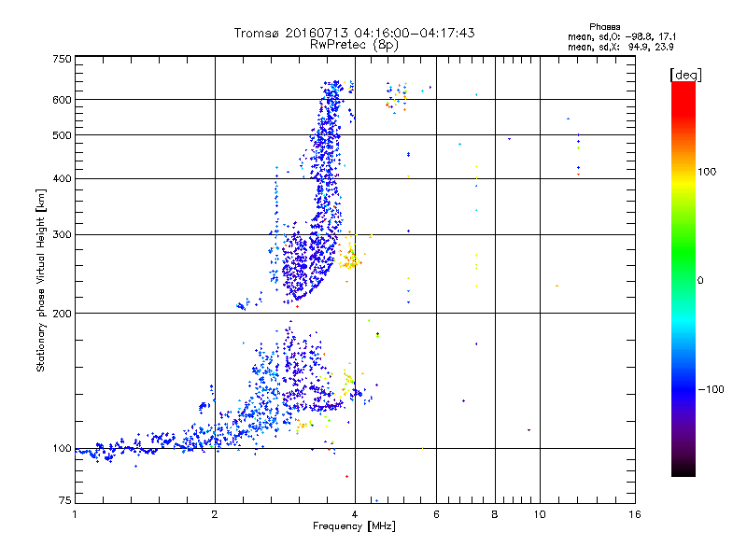Image resolution: width=747 pixels, height=560 pixels.
Task: Click the colorbar tick label '0'
Action: click(x=700, y=281)
